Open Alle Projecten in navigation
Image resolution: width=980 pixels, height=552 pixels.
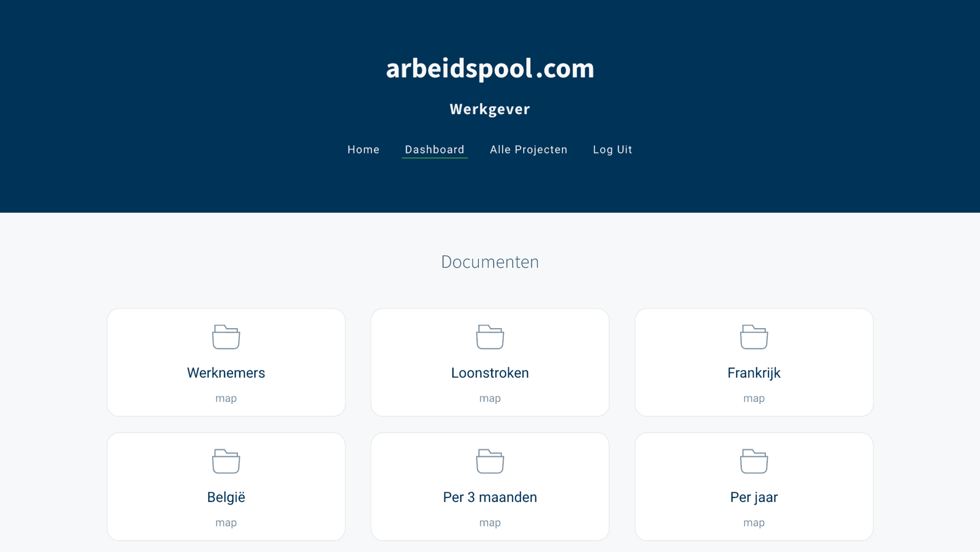pyautogui.click(x=528, y=150)
